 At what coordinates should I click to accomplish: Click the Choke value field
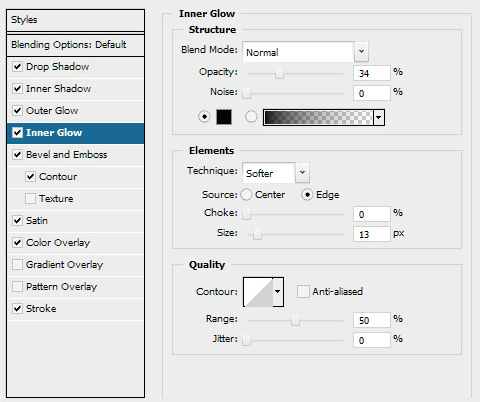pos(372,214)
